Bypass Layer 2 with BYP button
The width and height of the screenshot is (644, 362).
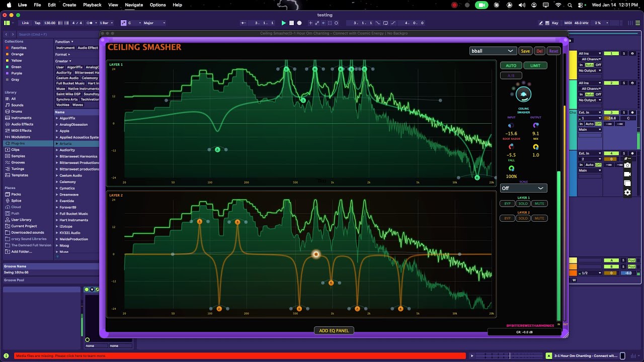pyautogui.click(x=507, y=218)
